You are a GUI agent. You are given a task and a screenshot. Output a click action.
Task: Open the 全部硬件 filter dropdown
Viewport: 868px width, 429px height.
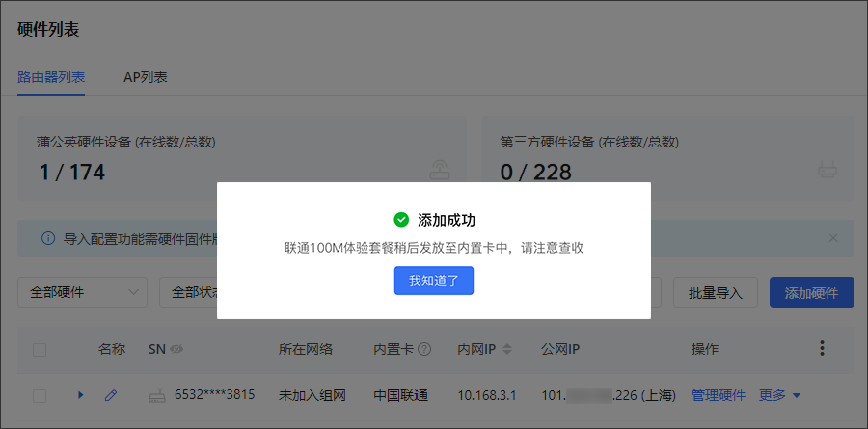point(81,292)
